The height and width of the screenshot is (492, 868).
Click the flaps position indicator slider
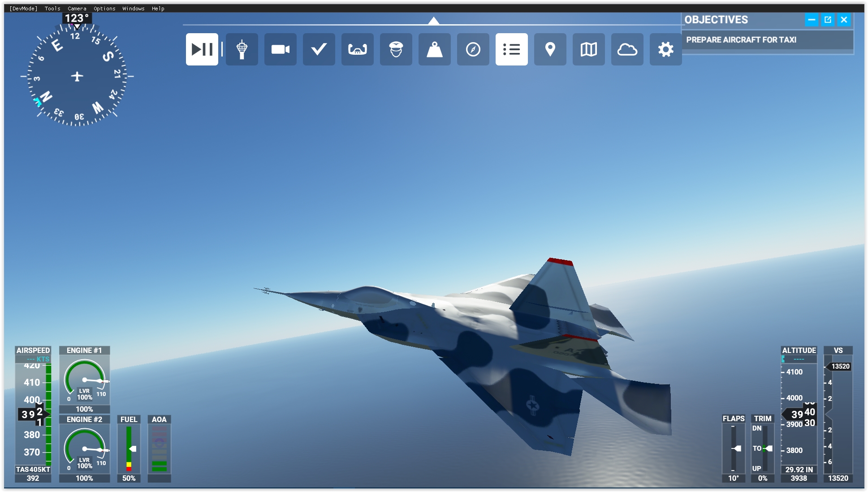pos(736,448)
